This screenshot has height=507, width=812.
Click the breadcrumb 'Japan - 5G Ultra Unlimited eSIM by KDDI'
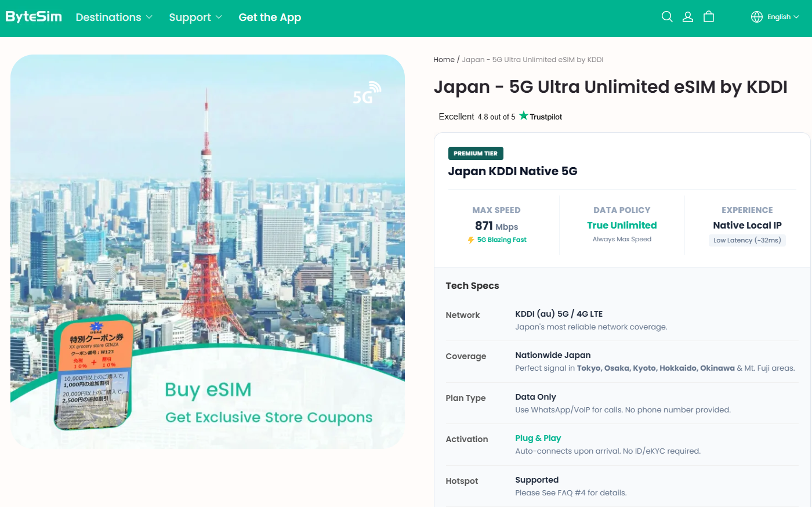[532, 60]
